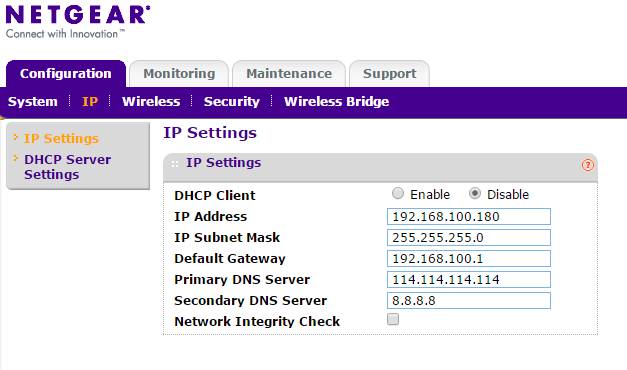
Task: Click the Primary DNS Server field
Action: [x=469, y=279]
